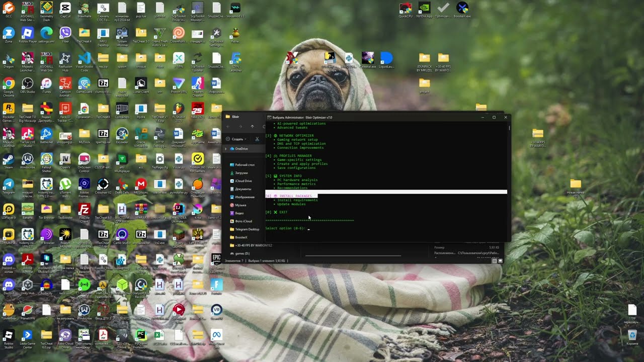Select the FileZilla Client desktop icon

tap(84, 212)
